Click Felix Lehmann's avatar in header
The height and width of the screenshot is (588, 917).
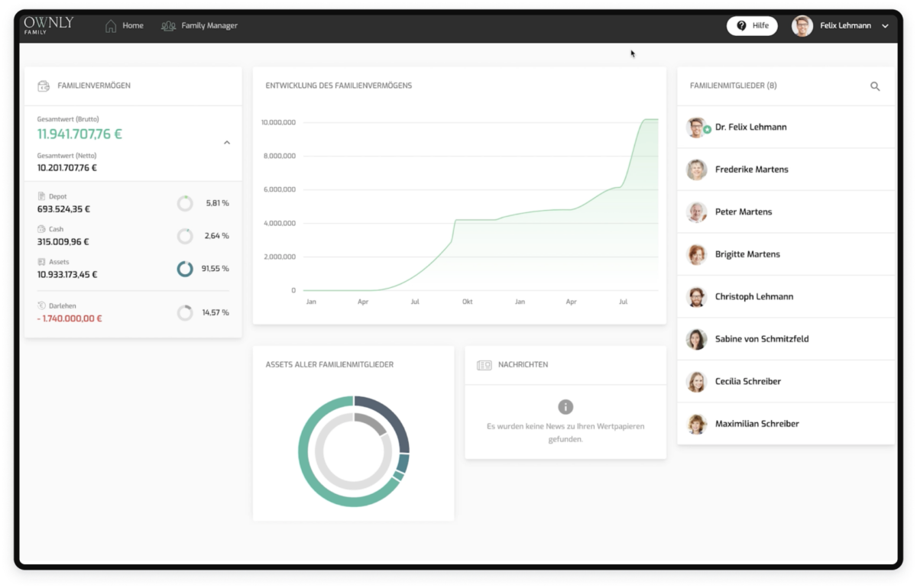(x=802, y=26)
